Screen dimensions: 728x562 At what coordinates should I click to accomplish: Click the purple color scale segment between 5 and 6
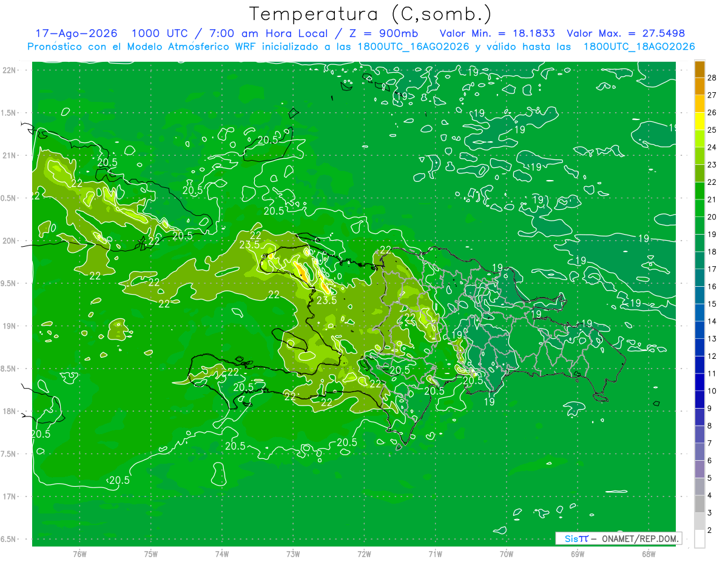pos(699,469)
